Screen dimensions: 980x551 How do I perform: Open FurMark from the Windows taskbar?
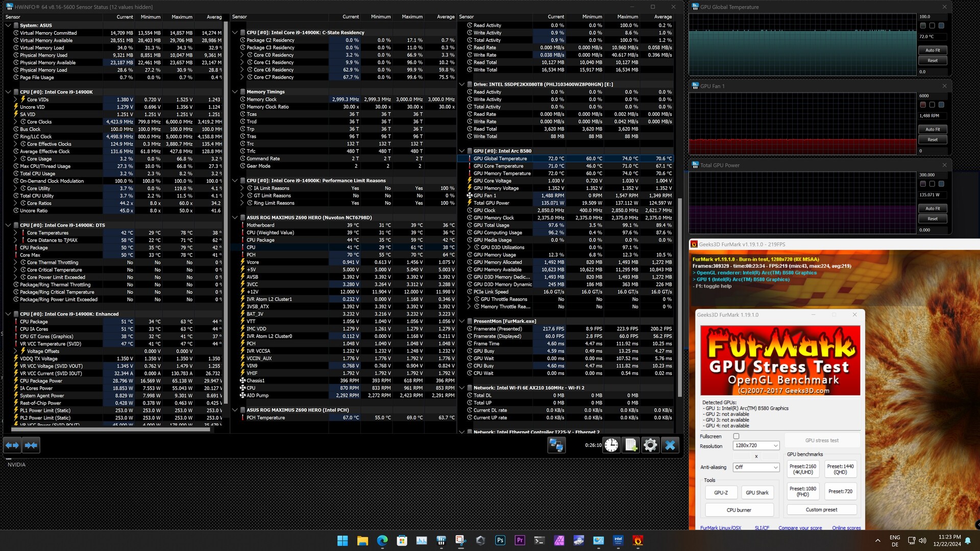638,540
